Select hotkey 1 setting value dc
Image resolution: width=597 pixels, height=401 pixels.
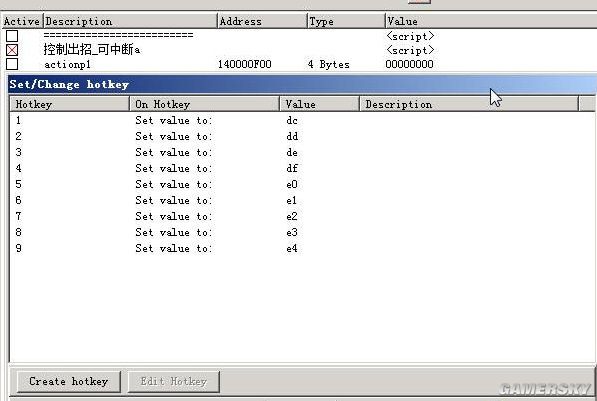click(x=301, y=120)
